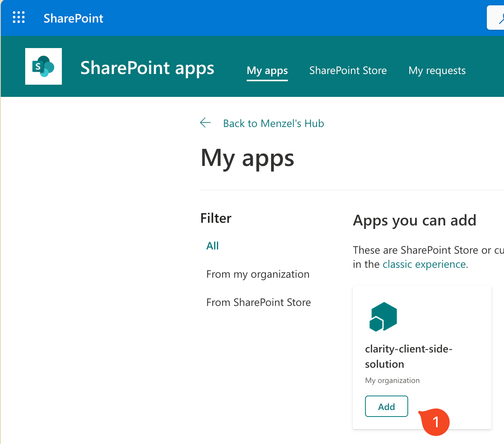Click the search magnifier icon

point(499,18)
